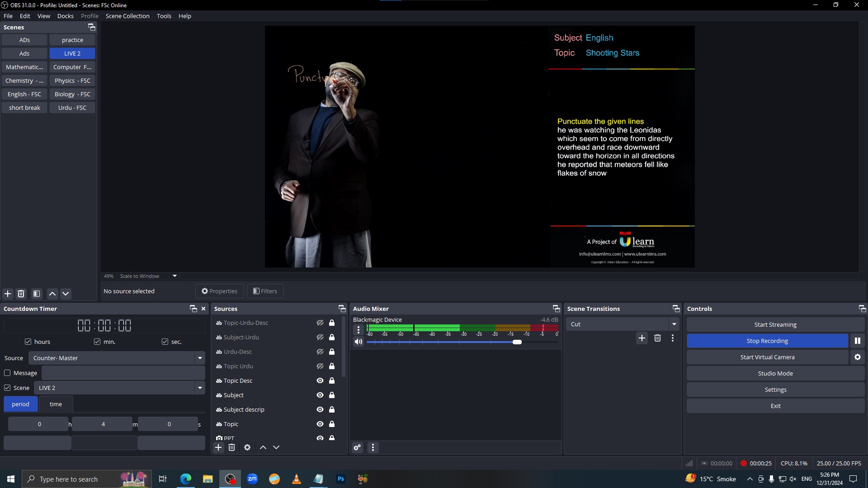
Task: Uncheck the min. checkbox
Action: [97, 342]
